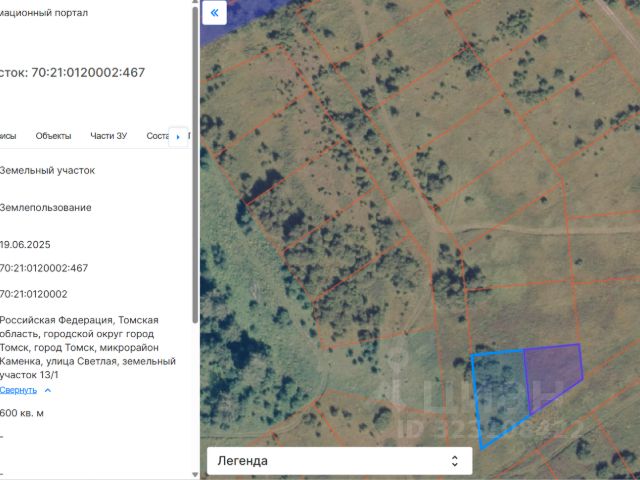This screenshot has height=480, width=640.
Task: Select the blue-outlined land parcel on map
Action: pos(499,396)
